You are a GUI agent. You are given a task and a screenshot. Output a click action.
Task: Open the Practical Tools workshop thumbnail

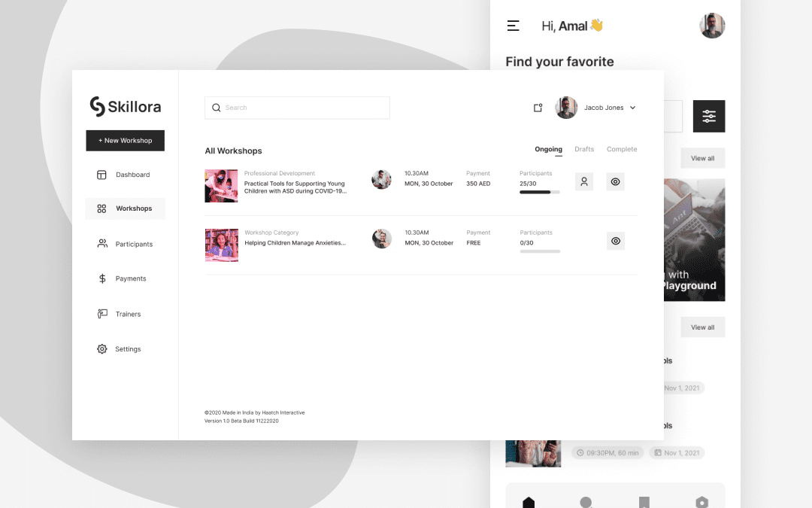pyautogui.click(x=221, y=186)
